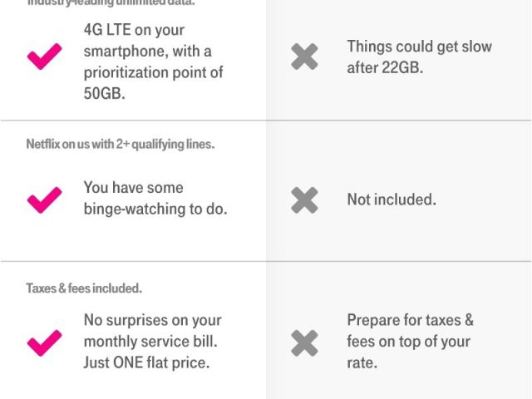Click the gray X beside Things could get slow
Viewport: 532px width, 399px height.
pyautogui.click(x=304, y=57)
